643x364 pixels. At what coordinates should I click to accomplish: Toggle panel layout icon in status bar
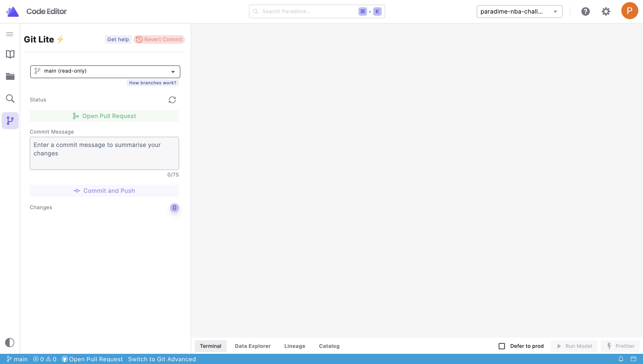633,359
